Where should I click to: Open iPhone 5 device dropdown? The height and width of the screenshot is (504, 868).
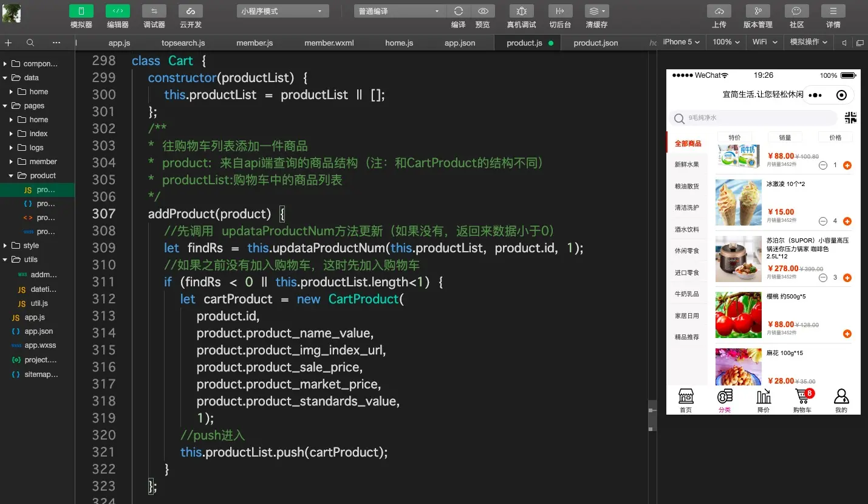point(681,42)
